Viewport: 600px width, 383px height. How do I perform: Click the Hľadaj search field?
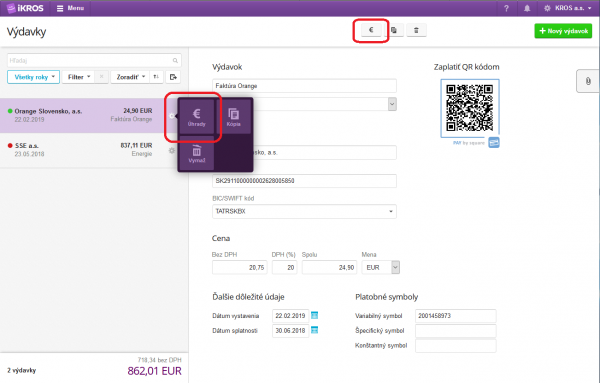tap(94, 60)
